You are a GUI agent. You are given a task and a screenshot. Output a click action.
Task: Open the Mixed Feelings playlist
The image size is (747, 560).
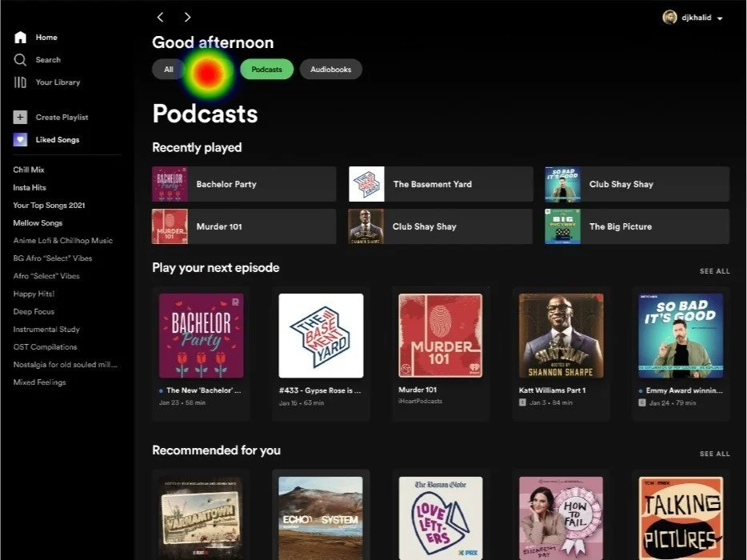pyautogui.click(x=39, y=382)
